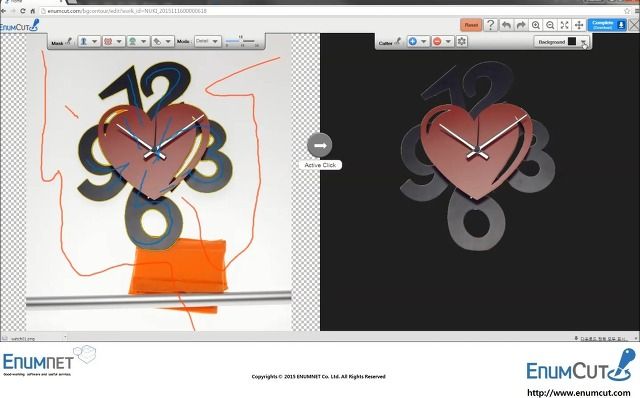The width and height of the screenshot is (640, 398).
Task: Select the blue foreground mask brush tool
Action: click(84, 41)
